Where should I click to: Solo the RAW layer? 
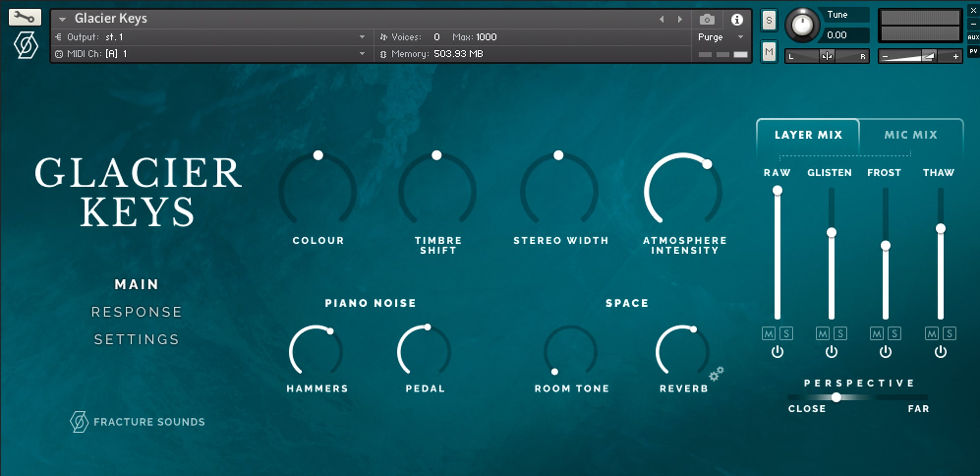(786, 334)
